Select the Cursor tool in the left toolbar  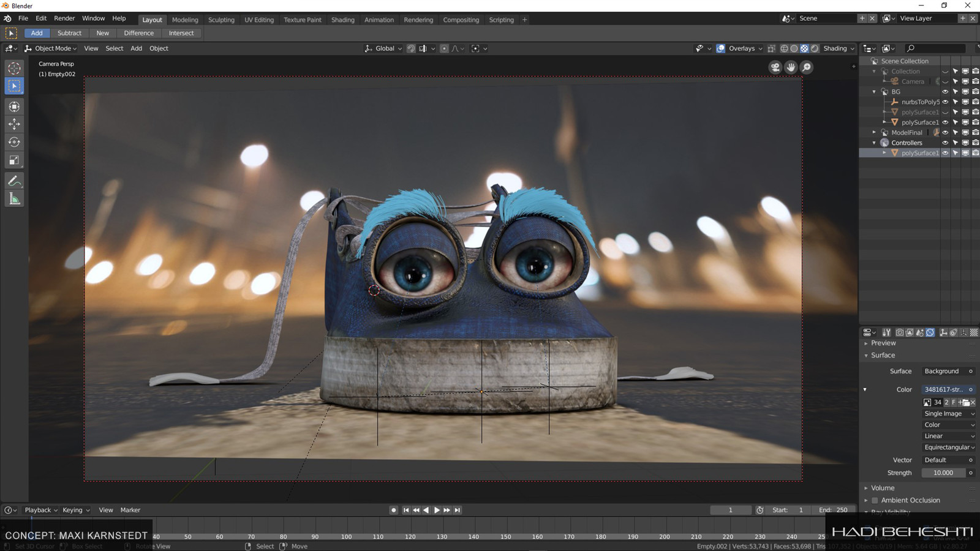click(x=14, y=69)
